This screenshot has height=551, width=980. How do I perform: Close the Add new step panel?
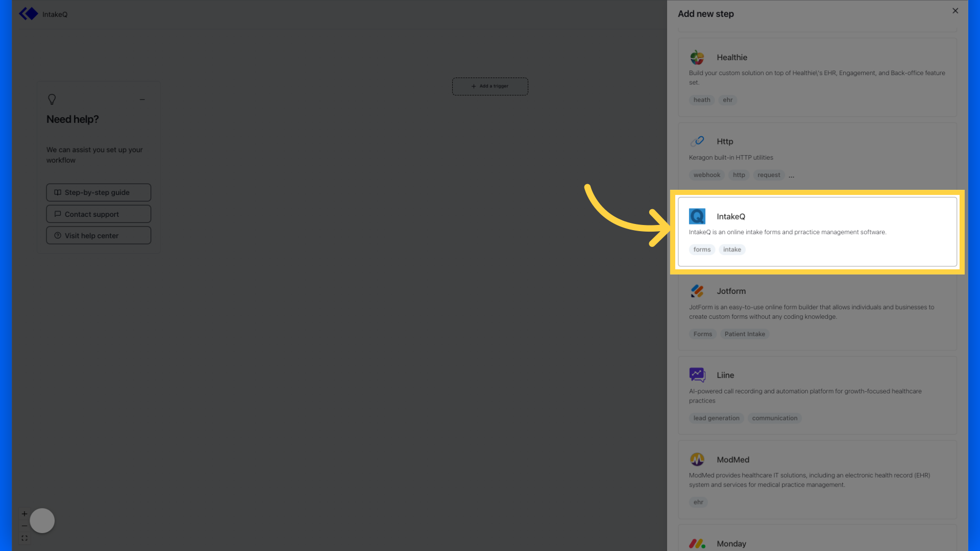pos(955,11)
